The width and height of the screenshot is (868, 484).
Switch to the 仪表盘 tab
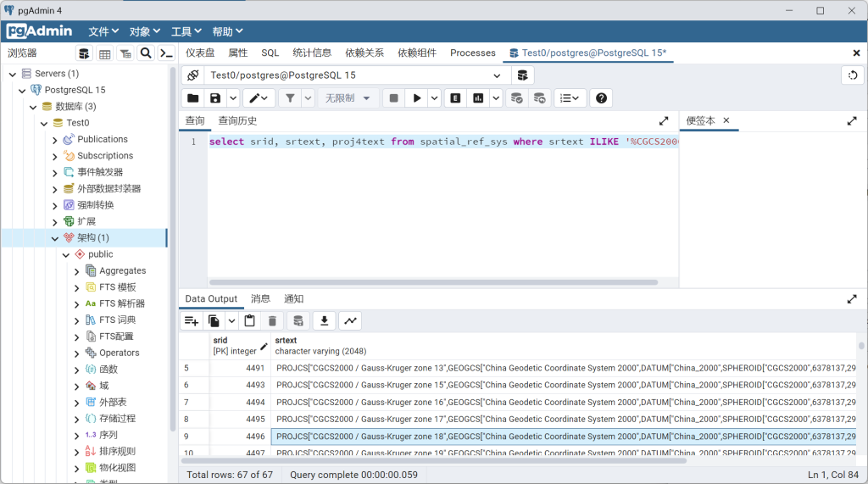click(x=200, y=53)
